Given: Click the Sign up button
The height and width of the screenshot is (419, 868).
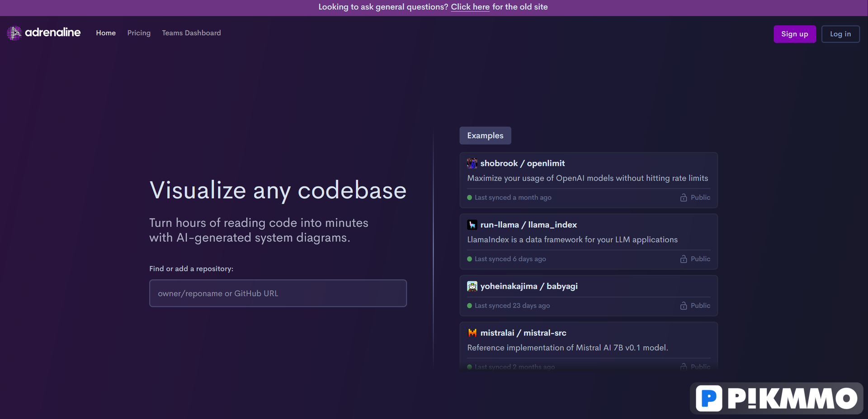Looking at the screenshot, I should [794, 34].
